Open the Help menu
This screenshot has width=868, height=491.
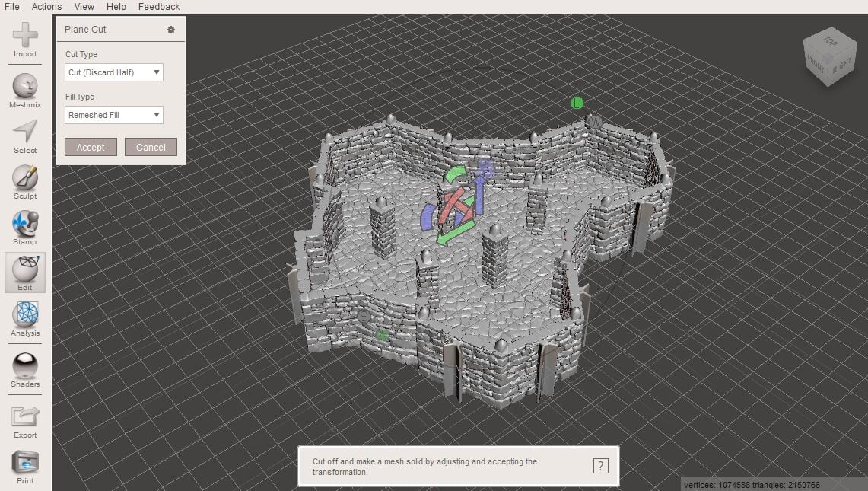click(x=116, y=7)
